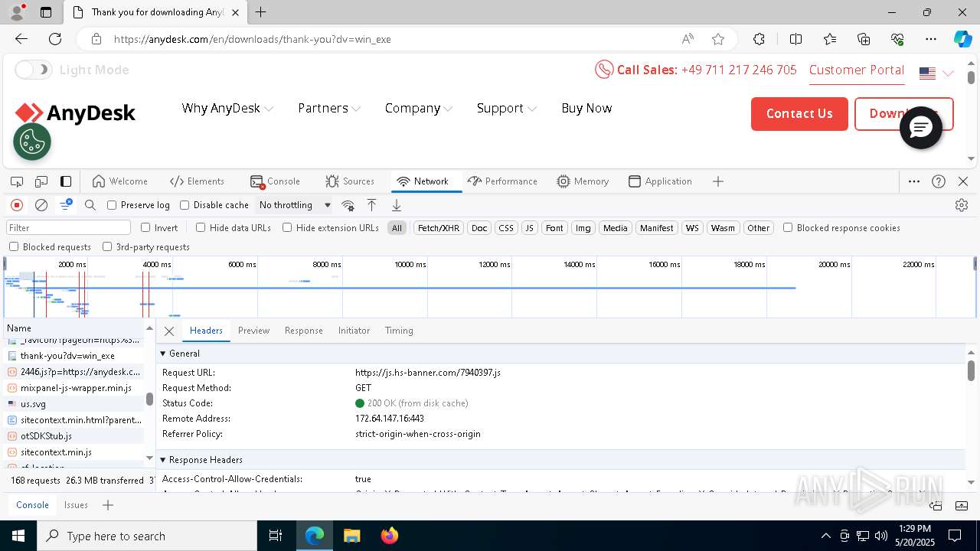
Task: Check the Invert filter checkbox
Action: pyautogui.click(x=145, y=227)
